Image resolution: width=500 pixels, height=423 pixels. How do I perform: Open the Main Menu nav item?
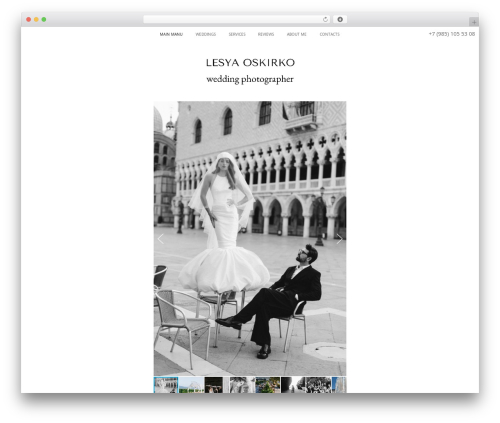(x=171, y=34)
